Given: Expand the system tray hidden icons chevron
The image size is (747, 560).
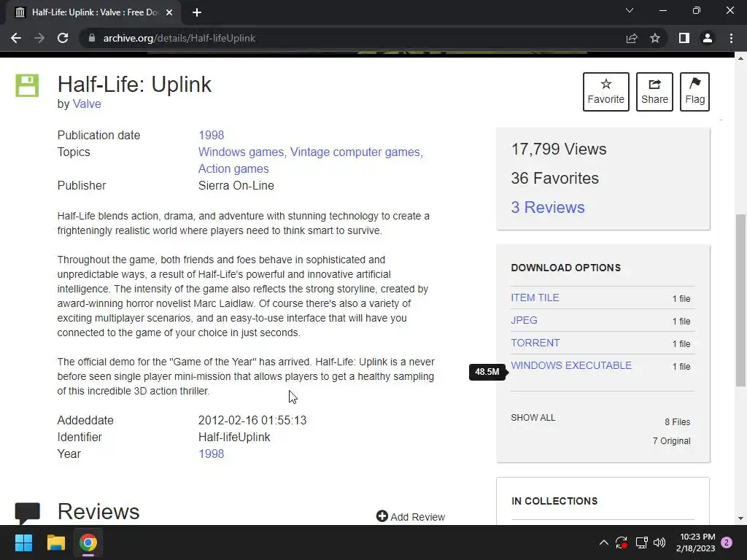Looking at the screenshot, I should pyautogui.click(x=603, y=542).
